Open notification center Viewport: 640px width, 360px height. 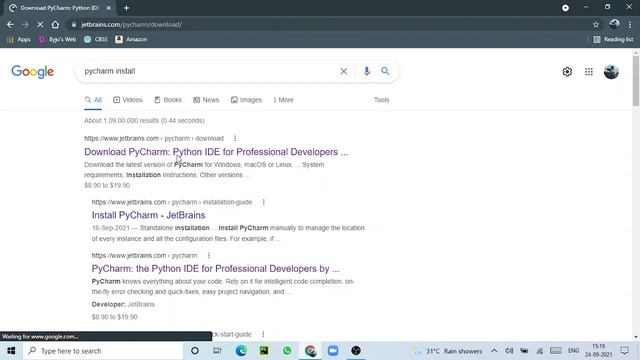coord(624,351)
